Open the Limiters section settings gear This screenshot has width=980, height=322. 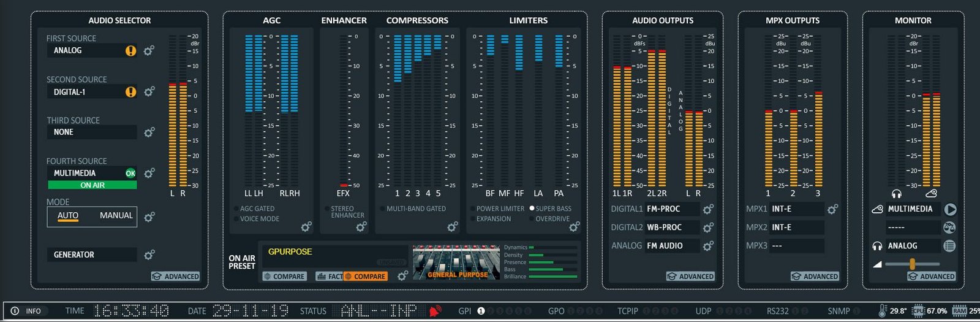coord(575,226)
